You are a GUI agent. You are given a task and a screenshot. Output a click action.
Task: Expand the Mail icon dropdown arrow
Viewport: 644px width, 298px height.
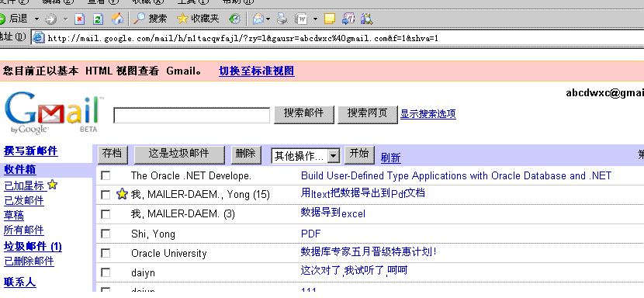[x=268, y=19]
